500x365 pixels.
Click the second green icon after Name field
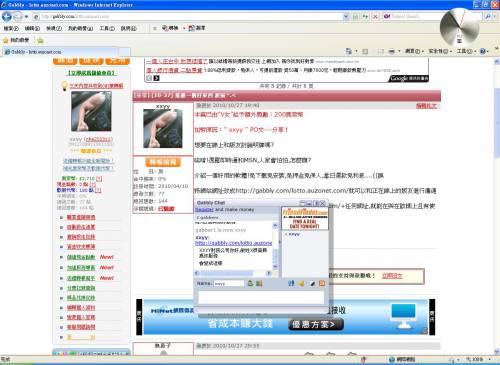tap(259, 283)
